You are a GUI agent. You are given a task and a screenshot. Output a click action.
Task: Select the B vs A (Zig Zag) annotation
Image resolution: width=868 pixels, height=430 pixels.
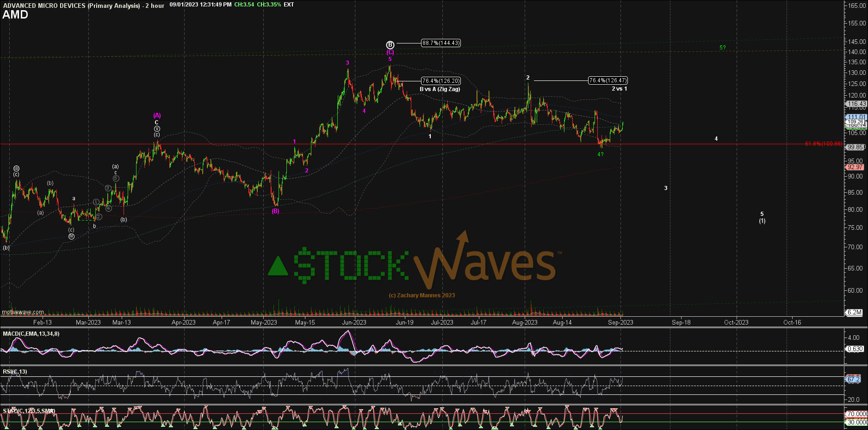tap(440, 88)
